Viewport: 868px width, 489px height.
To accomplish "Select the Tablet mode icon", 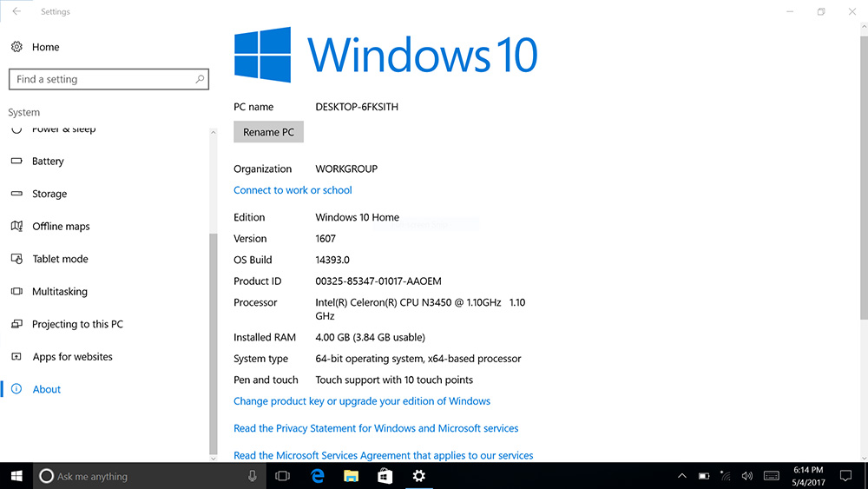I will (x=16, y=259).
